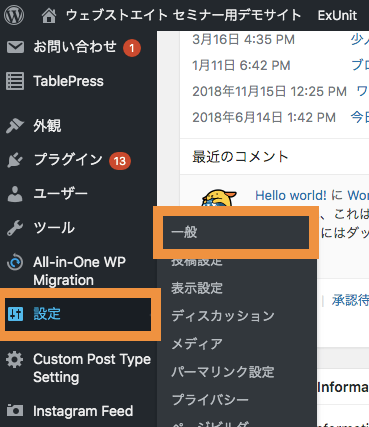Click the post link beside 3月16日 4:35 PM
The width and height of the screenshot is (369, 427).
coord(360,39)
